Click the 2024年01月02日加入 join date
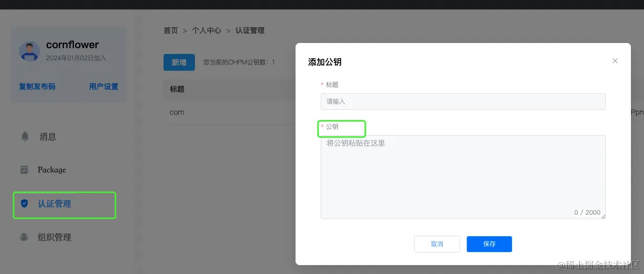The height and width of the screenshot is (274, 644). pos(76,58)
